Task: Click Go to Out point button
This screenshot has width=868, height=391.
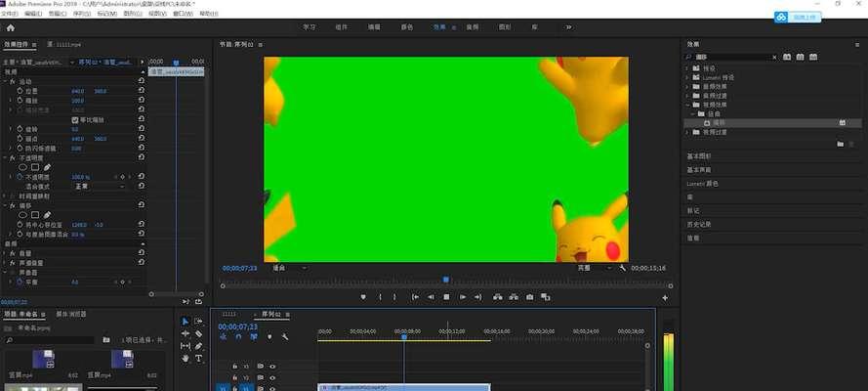Action: 478,297
